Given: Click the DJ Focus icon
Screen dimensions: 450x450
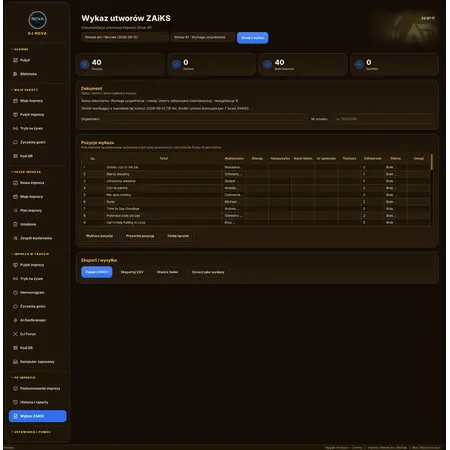Looking at the screenshot, I should (15, 334).
